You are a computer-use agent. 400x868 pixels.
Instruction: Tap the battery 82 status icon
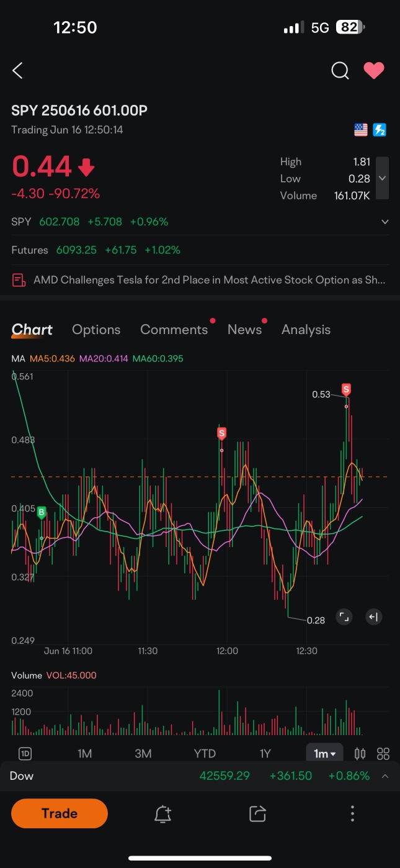click(350, 27)
